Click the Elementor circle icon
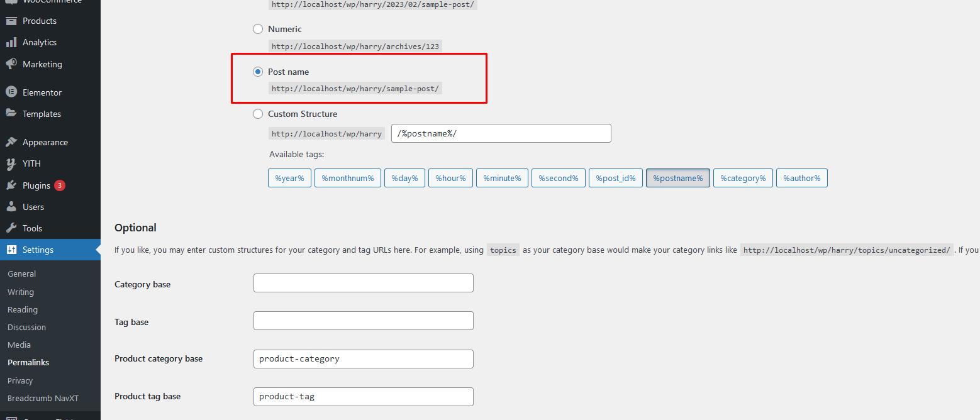 tap(11, 92)
